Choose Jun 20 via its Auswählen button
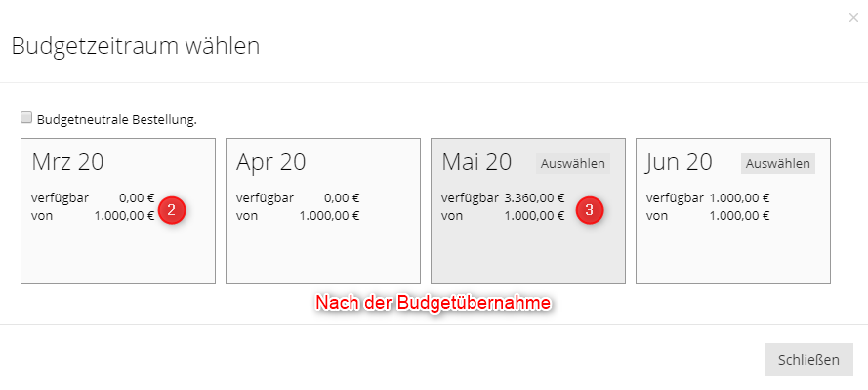 [x=778, y=164]
